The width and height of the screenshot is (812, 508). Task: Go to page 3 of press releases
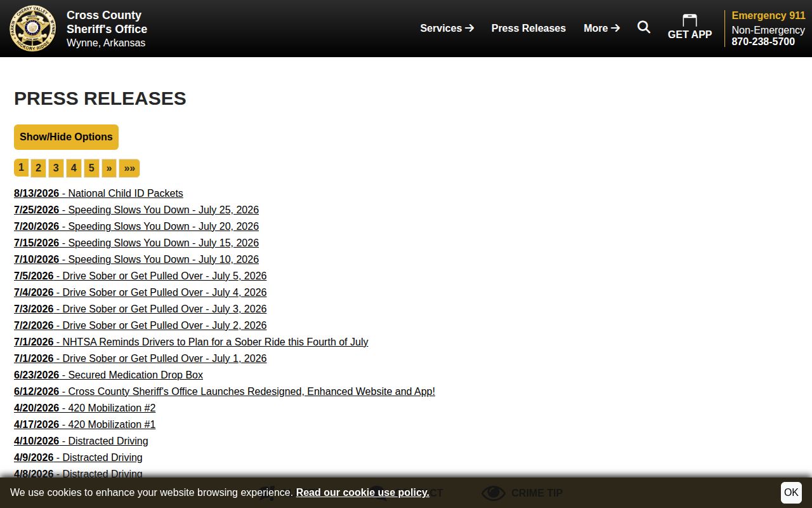56,168
